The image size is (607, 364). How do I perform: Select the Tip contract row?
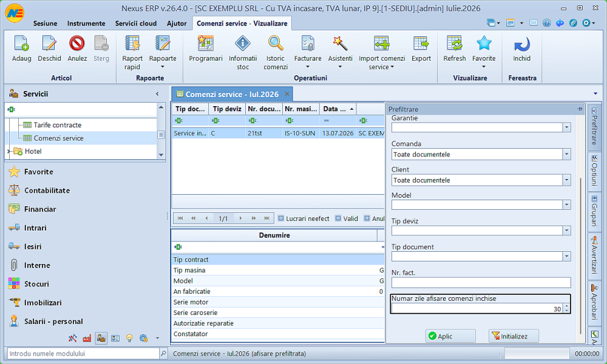278,260
